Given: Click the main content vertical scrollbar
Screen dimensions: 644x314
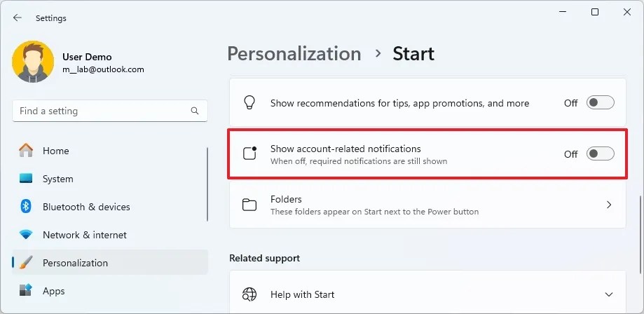Looking at the screenshot, I should point(640,234).
